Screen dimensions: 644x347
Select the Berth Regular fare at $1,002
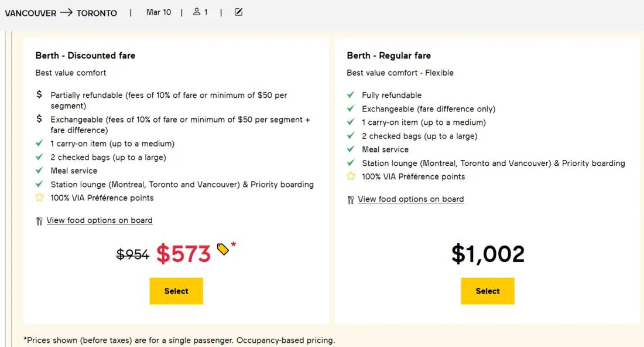(488, 291)
